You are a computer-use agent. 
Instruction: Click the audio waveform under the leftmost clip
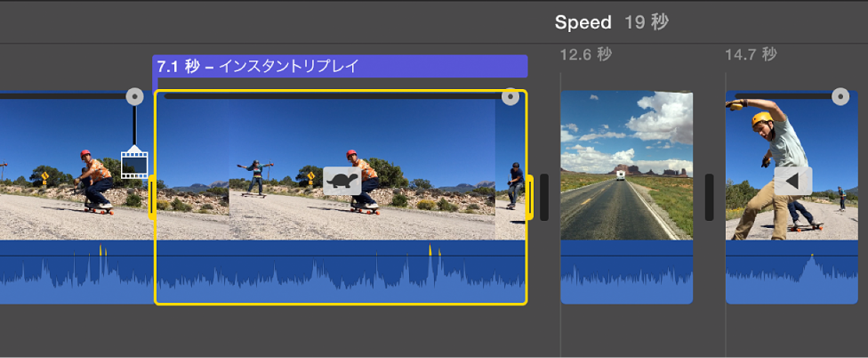pyautogui.click(x=76, y=272)
